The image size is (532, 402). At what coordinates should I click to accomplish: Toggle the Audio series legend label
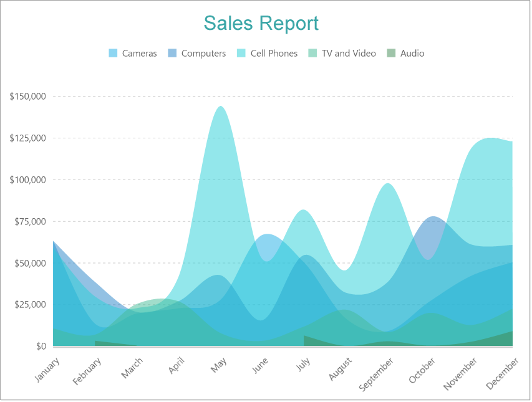point(412,54)
